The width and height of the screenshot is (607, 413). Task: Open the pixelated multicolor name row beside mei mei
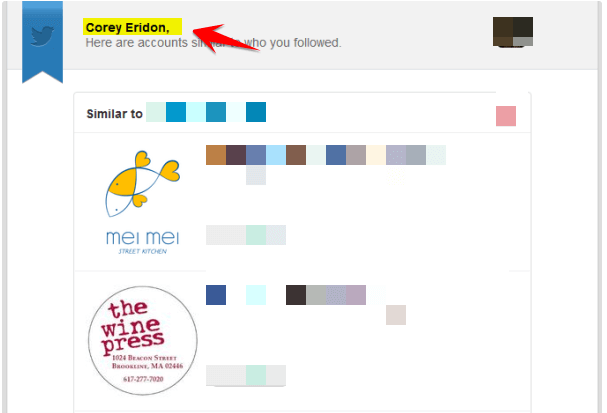(x=326, y=155)
